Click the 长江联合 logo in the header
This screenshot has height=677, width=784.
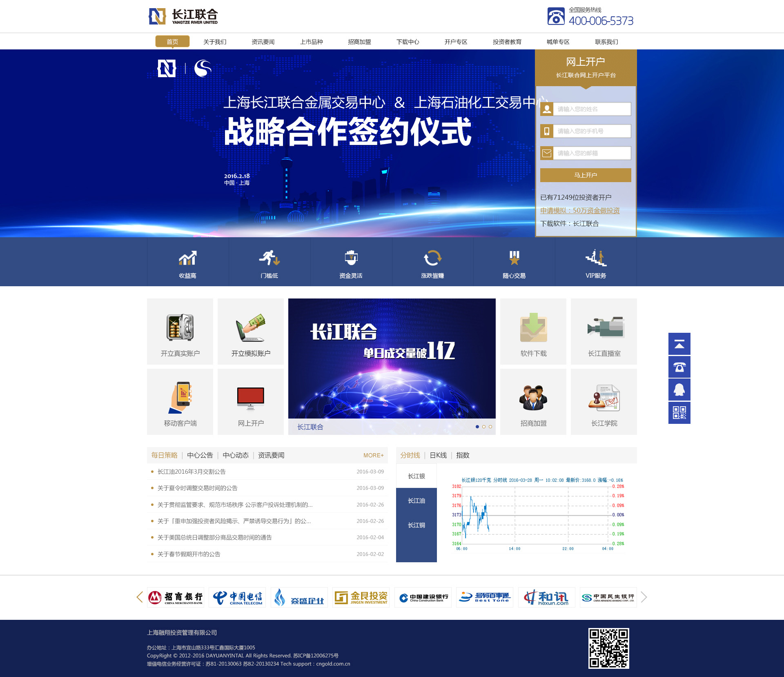(x=183, y=16)
